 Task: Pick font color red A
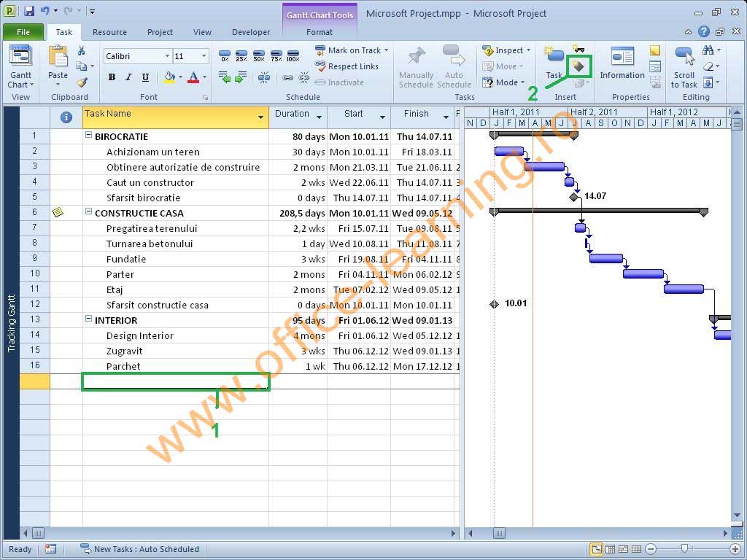pyautogui.click(x=193, y=77)
